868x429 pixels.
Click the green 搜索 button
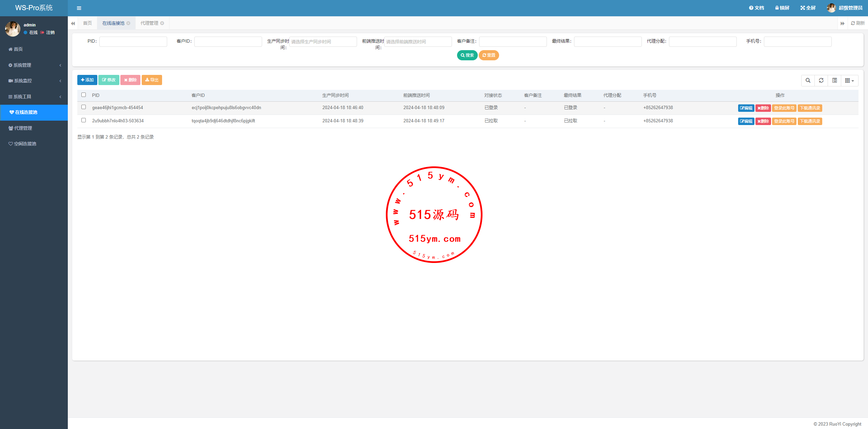[467, 55]
